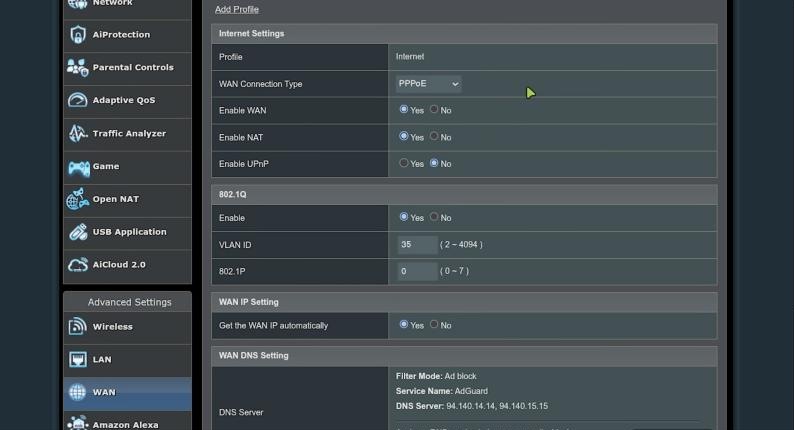Click the Amazon Alexa menu label

pyautogui.click(x=125, y=424)
